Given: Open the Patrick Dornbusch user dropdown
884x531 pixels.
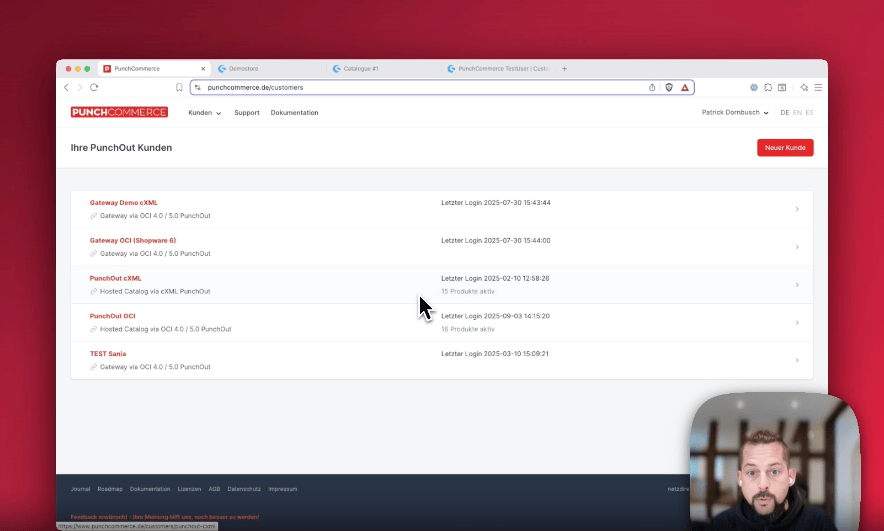Looking at the screenshot, I should (735, 113).
